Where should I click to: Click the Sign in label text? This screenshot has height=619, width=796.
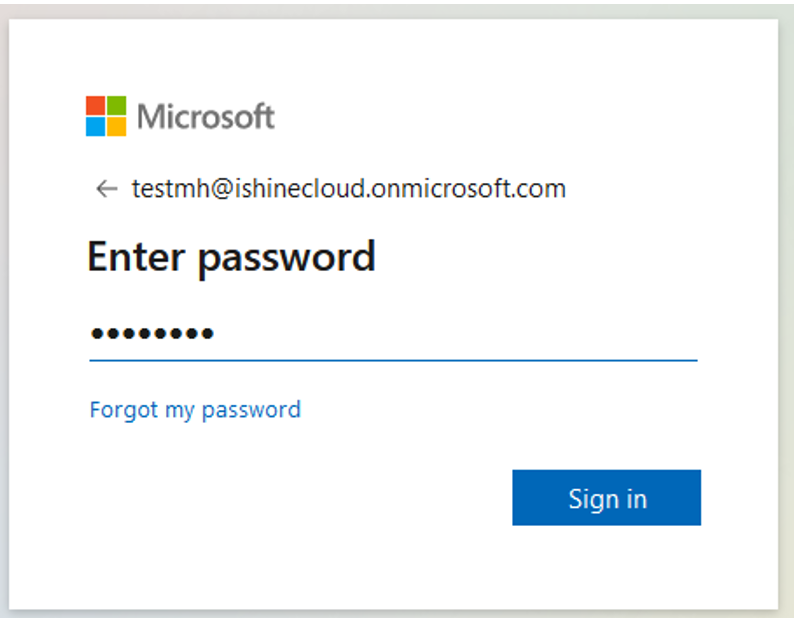[608, 499]
